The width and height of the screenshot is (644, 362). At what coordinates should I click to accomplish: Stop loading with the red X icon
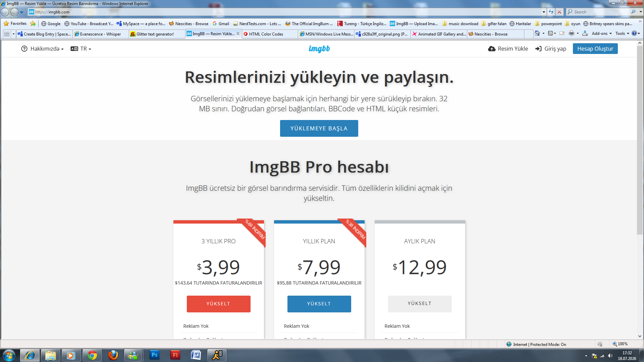pyautogui.click(x=559, y=12)
